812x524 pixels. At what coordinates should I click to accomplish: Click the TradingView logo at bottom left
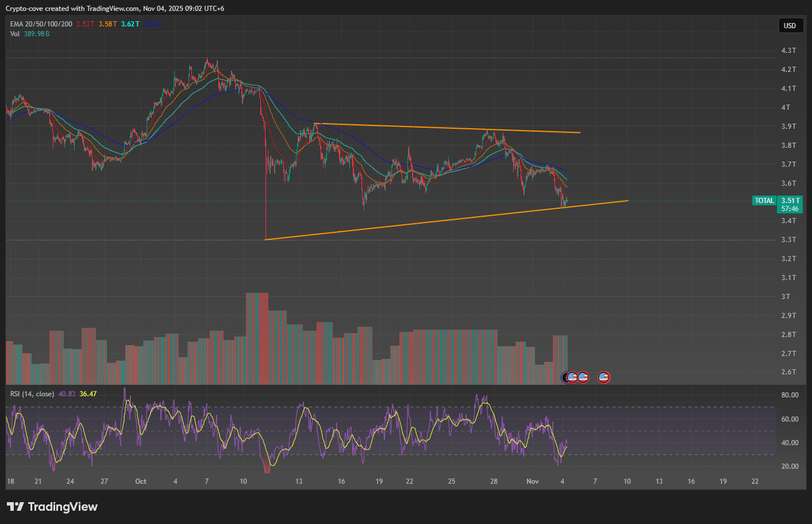(x=52, y=507)
